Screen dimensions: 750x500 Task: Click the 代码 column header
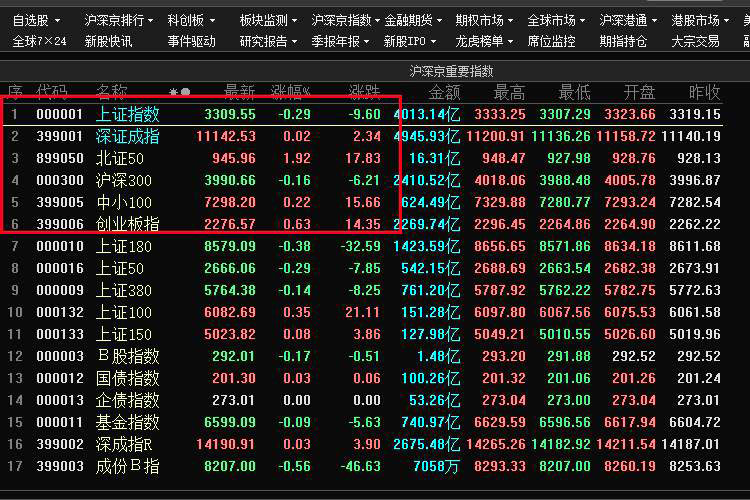52,91
